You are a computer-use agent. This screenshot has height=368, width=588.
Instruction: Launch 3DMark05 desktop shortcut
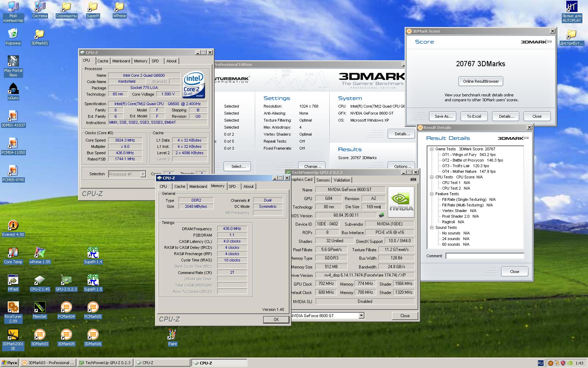(x=66, y=338)
